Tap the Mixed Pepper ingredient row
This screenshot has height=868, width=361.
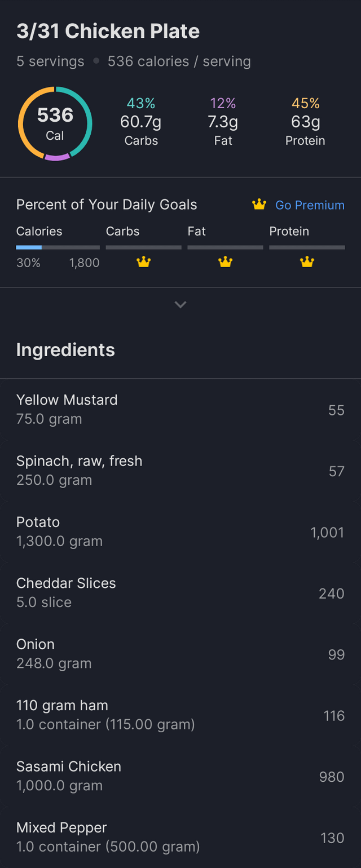(x=180, y=837)
